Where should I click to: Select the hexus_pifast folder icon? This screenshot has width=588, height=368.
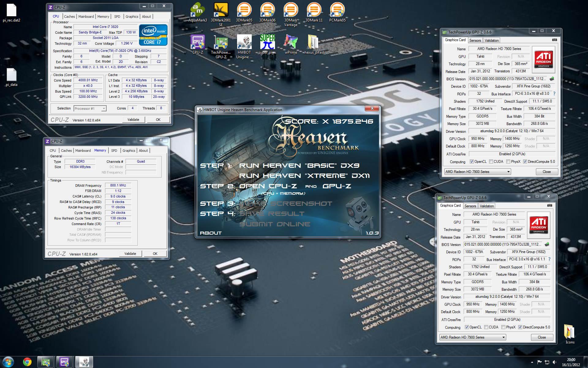coord(314,44)
